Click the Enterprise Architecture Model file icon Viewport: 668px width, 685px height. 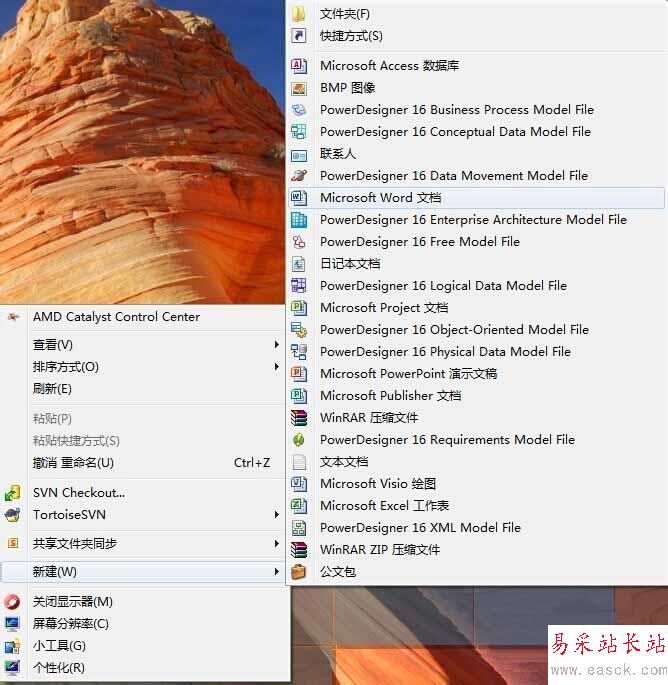pyautogui.click(x=299, y=220)
